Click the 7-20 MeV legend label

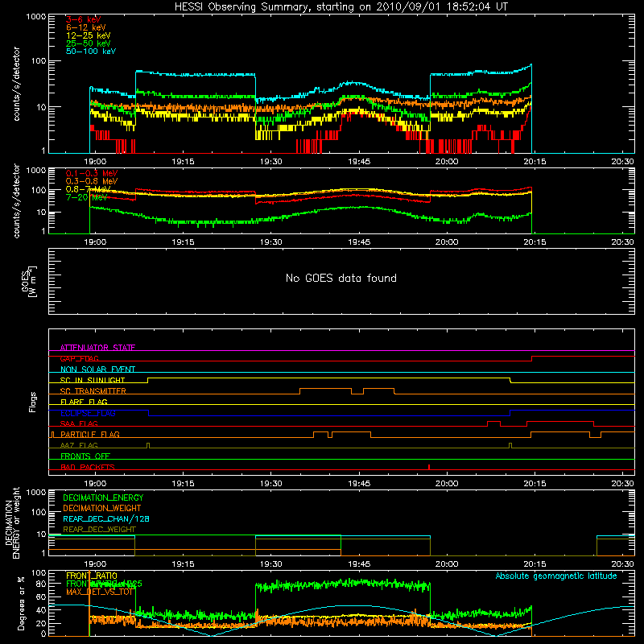pos(86,197)
